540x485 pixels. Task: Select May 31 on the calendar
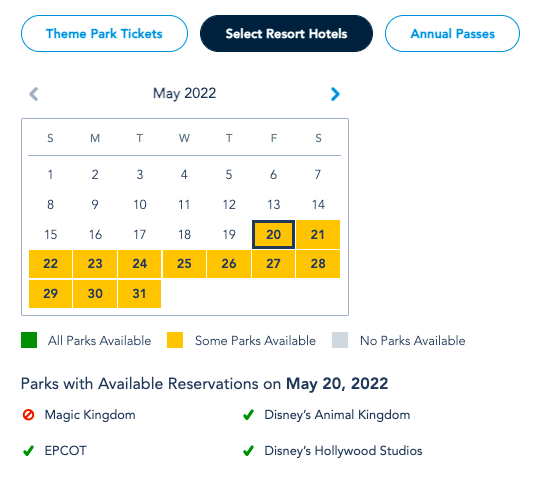pyautogui.click(x=139, y=294)
